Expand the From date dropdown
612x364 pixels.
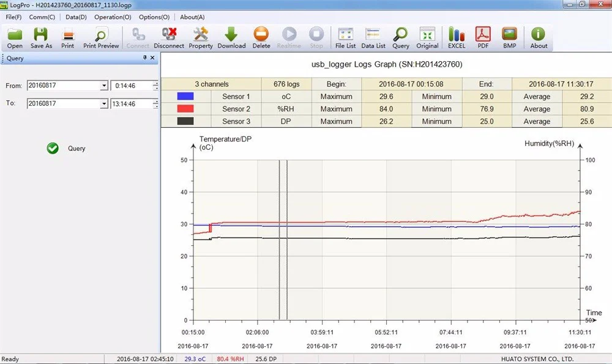pos(104,86)
